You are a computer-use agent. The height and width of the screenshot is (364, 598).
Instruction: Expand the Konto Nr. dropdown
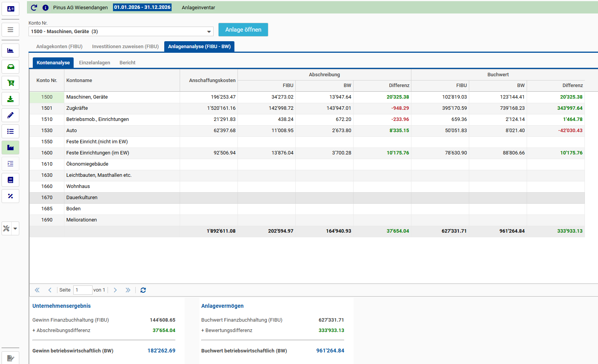click(x=209, y=32)
